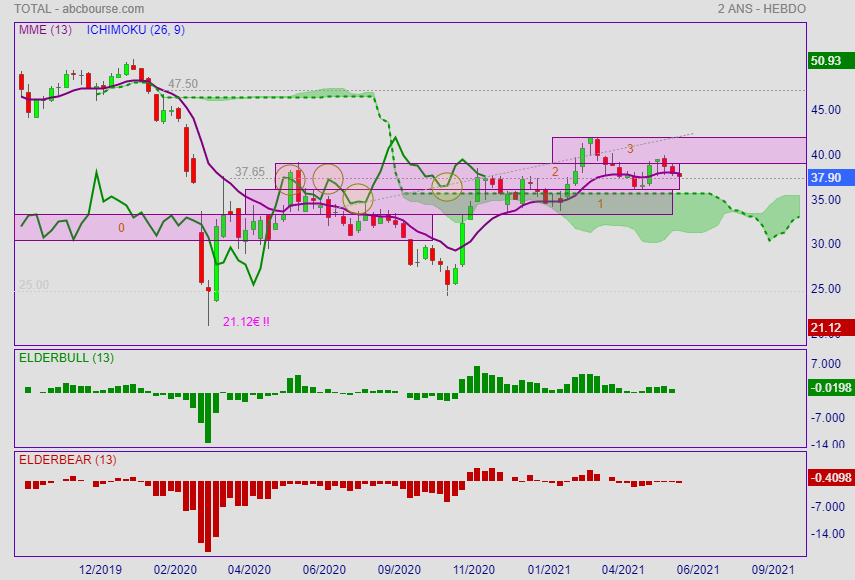Viewport: 855px width, 580px height.
Task: Select the 09/2021 date axis label
Action: pyautogui.click(x=773, y=570)
